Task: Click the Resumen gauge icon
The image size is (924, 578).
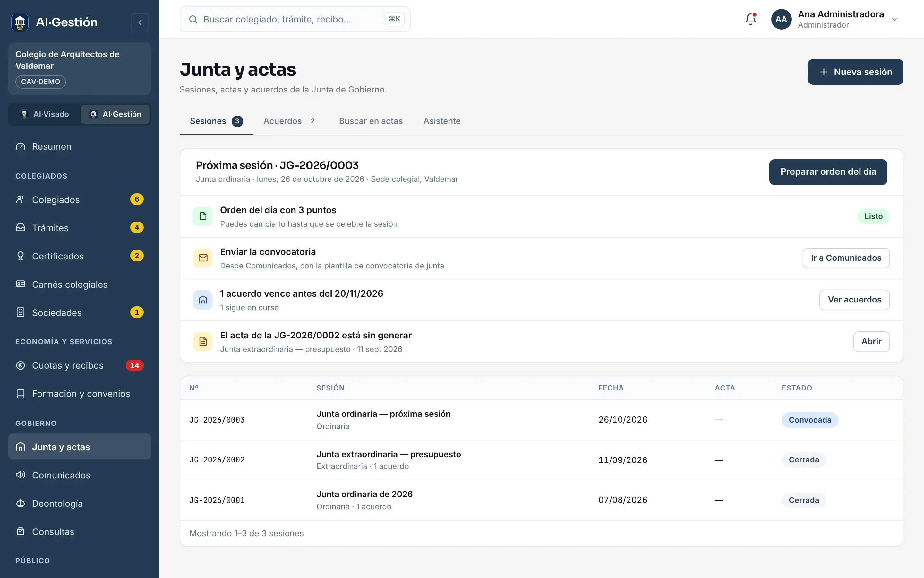Action: click(x=20, y=146)
